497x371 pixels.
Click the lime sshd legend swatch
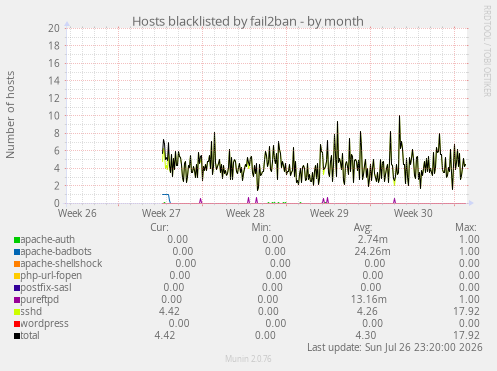pos(17,312)
